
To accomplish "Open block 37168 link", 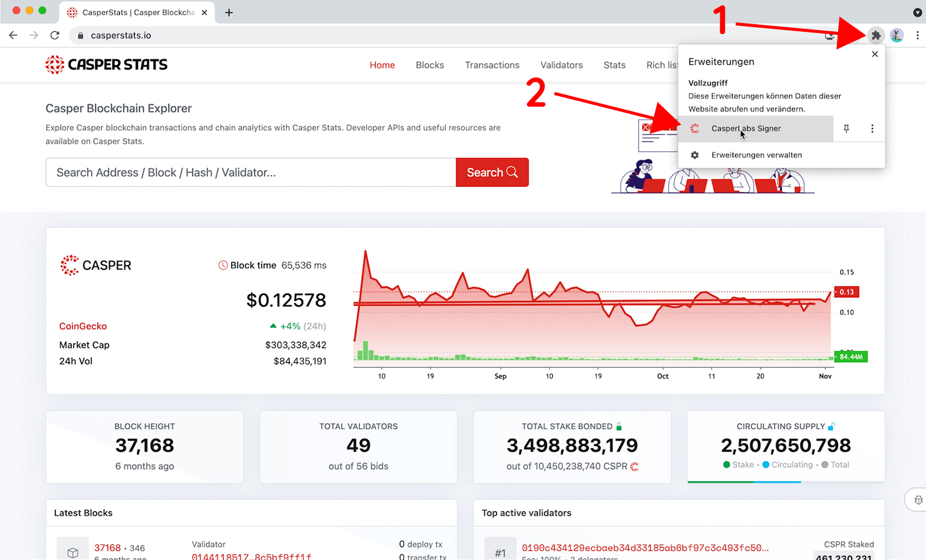I will point(107,548).
